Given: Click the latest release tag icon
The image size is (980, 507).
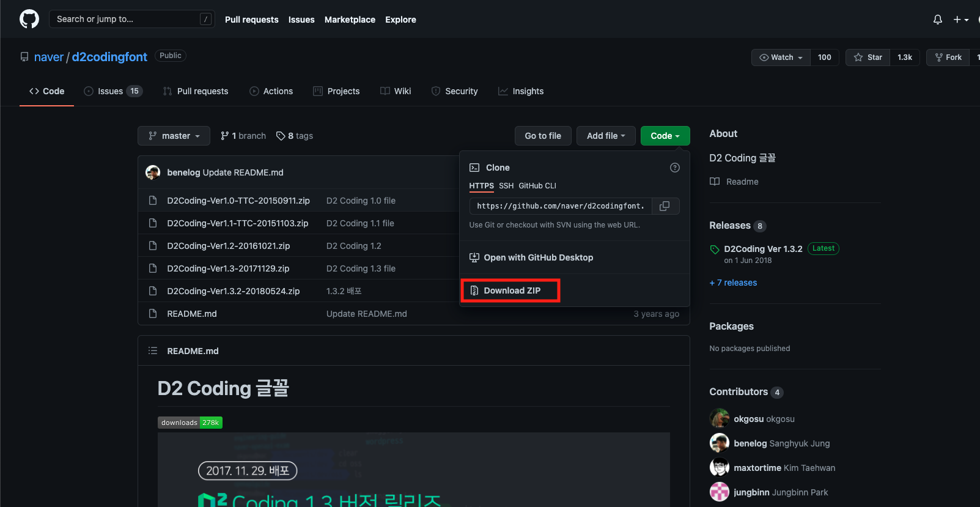Looking at the screenshot, I should tap(714, 250).
